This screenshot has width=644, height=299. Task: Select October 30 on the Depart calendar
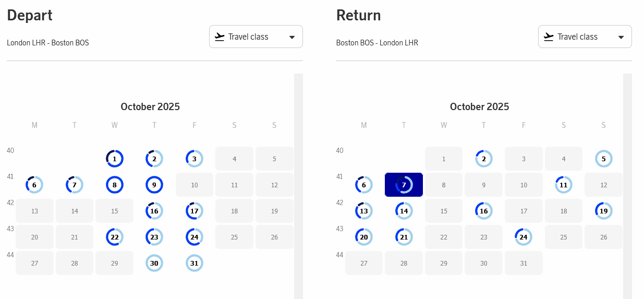pos(154,263)
